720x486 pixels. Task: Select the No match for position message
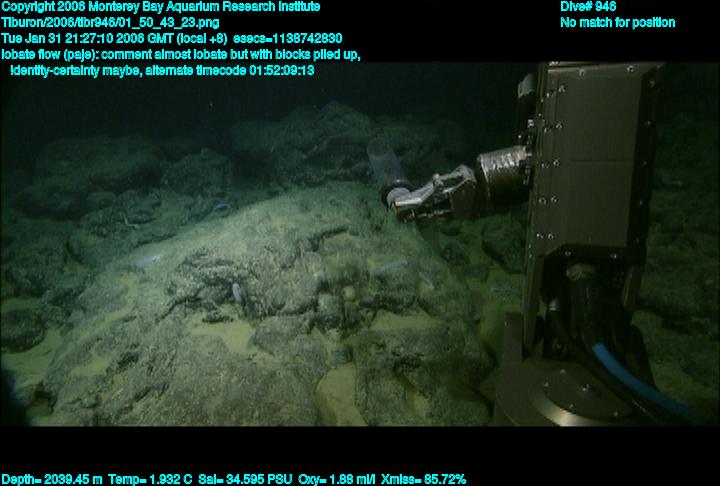click(617, 22)
